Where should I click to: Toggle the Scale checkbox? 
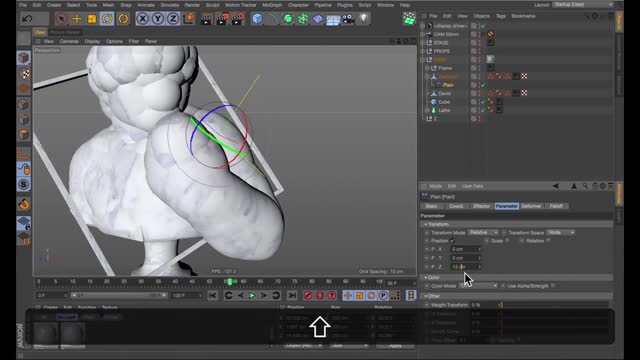(x=507, y=241)
